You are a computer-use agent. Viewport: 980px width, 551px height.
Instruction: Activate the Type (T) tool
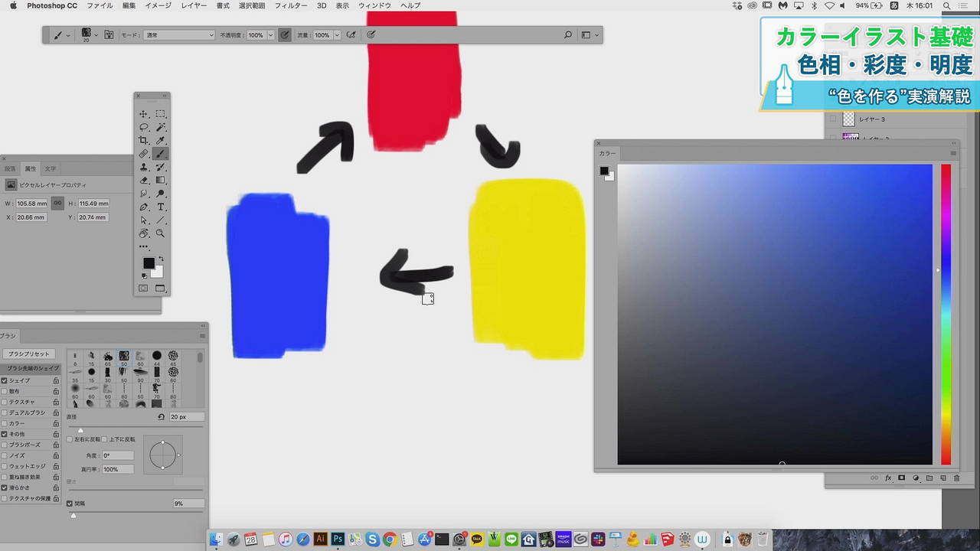(x=160, y=207)
